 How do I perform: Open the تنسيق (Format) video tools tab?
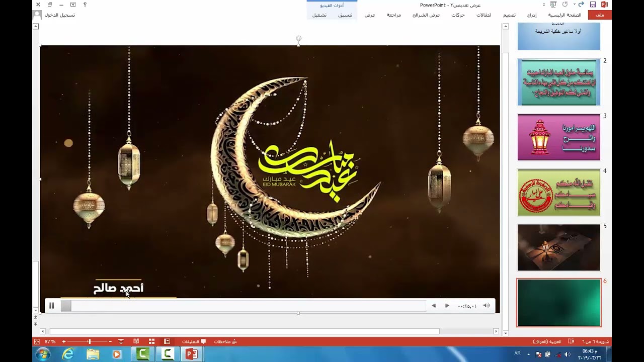(x=345, y=15)
